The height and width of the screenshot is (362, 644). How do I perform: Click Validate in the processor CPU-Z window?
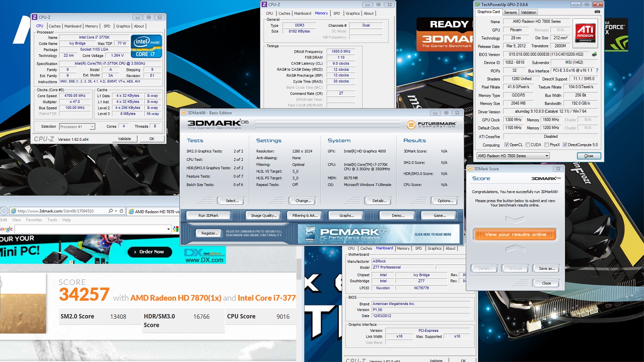(x=125, y=139)
